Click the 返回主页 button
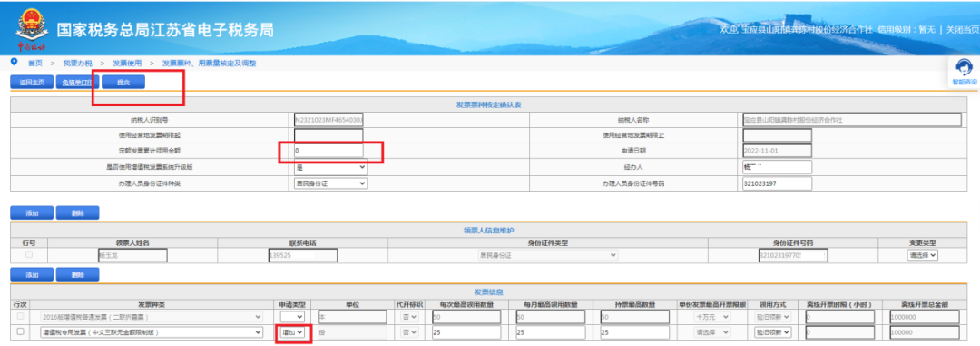 pos(31,82)
